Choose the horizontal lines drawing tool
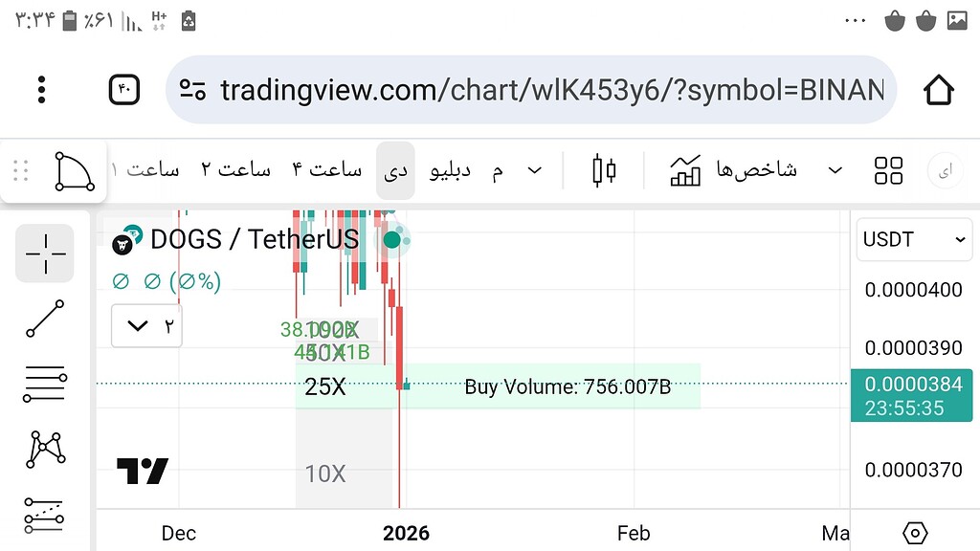This screenshot has height=551, width=980. (43, 384)
